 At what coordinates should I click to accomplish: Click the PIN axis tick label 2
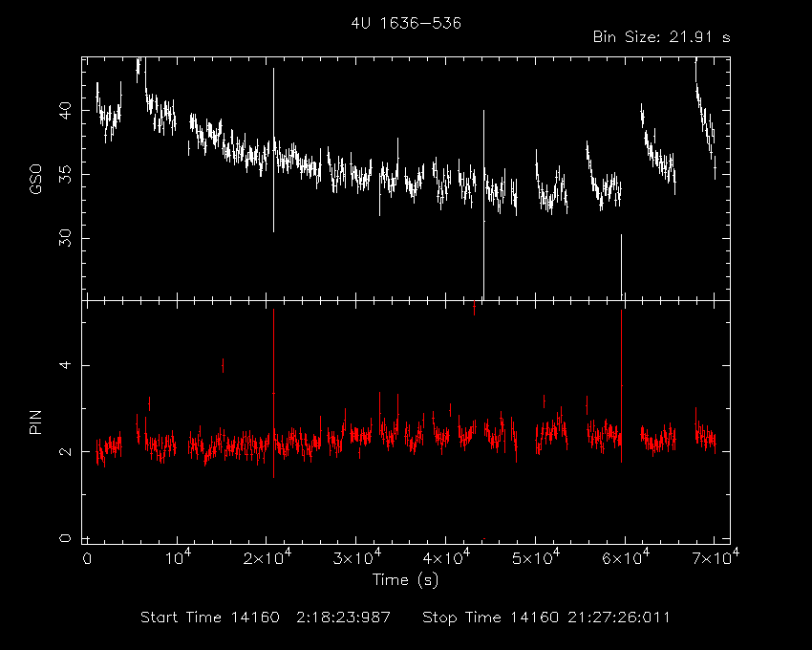click(65, 451)
